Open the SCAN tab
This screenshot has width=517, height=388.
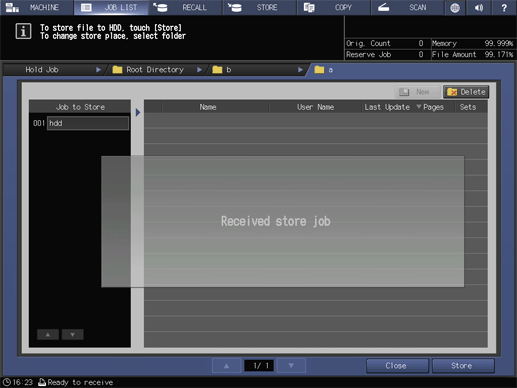click(x=408, y=7)
